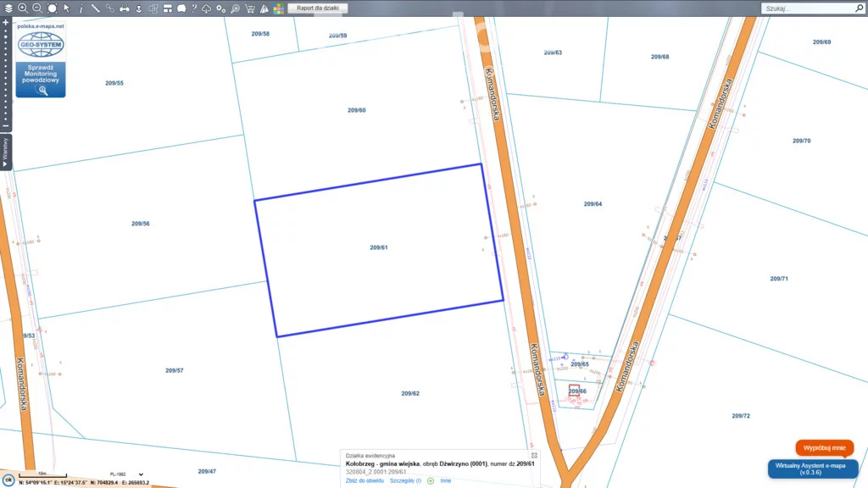The image size is (868, 488).
Task: Open the layers stack icon in toolbar
Action: click(8, 8)
